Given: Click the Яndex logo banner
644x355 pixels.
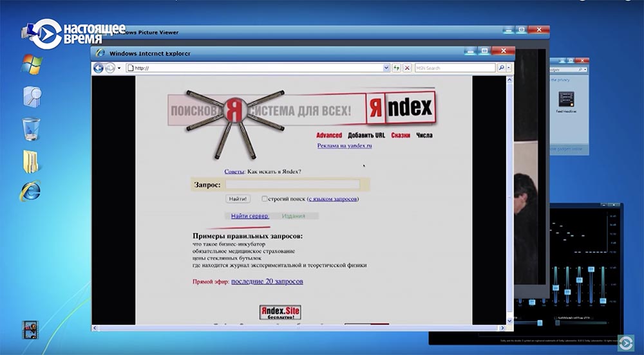Looking at the screenshot, I should tap(401, 108).
